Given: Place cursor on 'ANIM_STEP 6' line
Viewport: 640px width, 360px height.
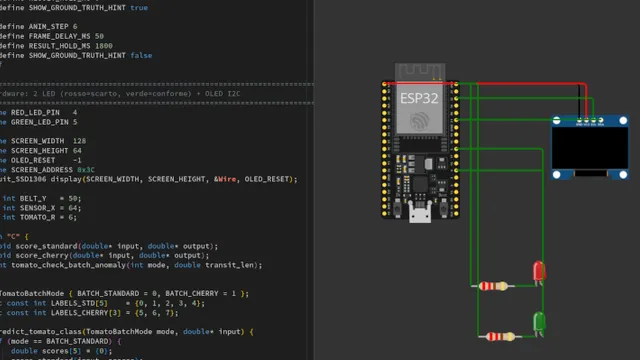Looking at the screenshot, I should click(x=39, y=26).
